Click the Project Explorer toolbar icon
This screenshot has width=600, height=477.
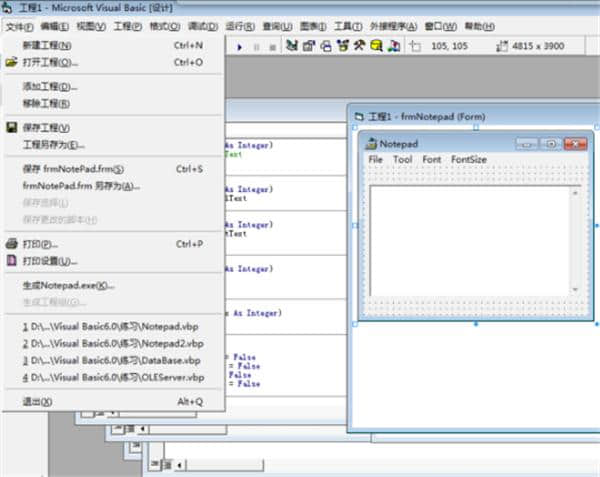coord(292,46)
